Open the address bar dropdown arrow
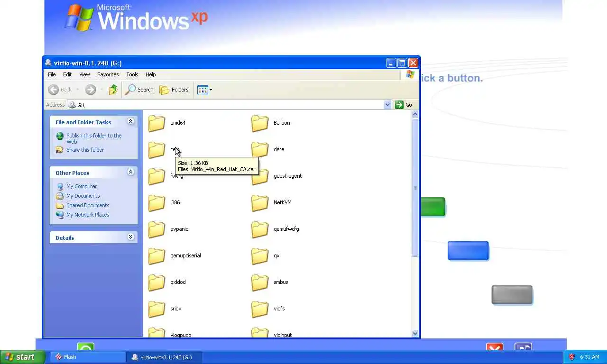The width and height of the screenshot is (607, 364). (387, 105)
